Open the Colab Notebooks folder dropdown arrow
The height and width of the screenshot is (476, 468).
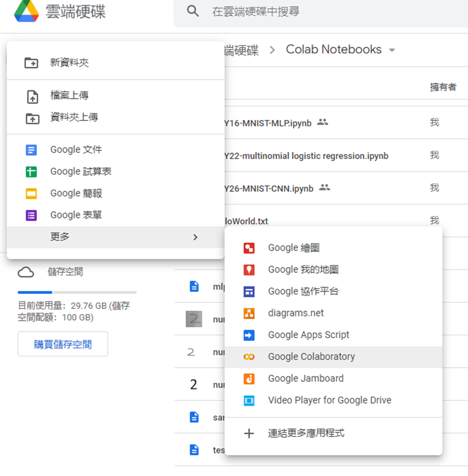(392, 50)
